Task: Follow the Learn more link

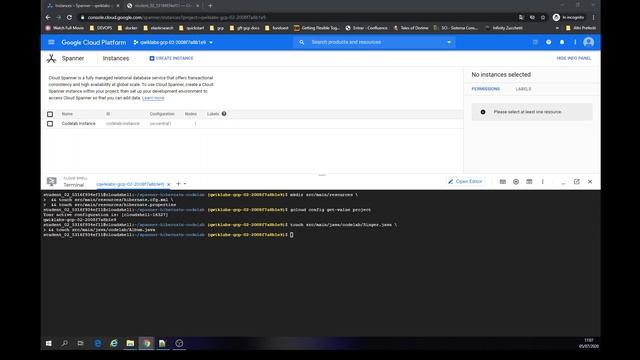Action: click(x=153, y=98)
